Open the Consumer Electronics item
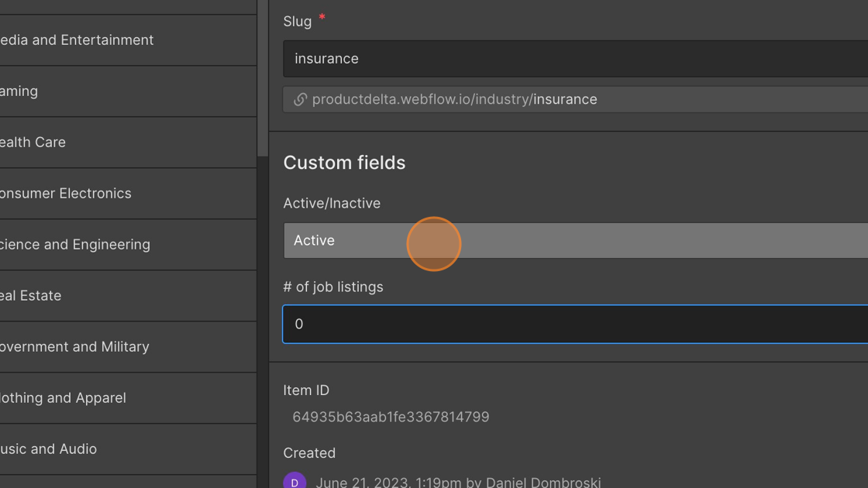 coord(128,193)
